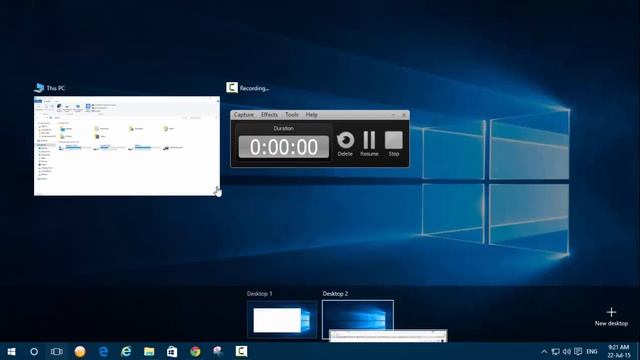Open the Action Center notifications icon
Viewport: 640px width, 360px height.
[578, 351]
